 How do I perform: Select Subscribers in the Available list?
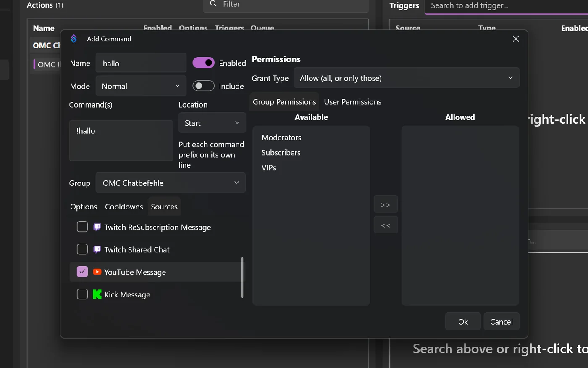(281, 153)
